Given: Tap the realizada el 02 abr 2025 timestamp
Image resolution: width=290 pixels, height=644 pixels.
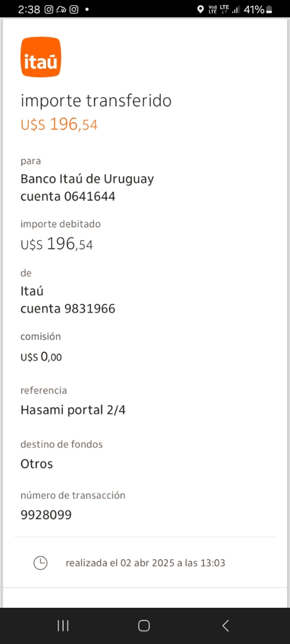Looking at the screenshot, I should (145, 563).
